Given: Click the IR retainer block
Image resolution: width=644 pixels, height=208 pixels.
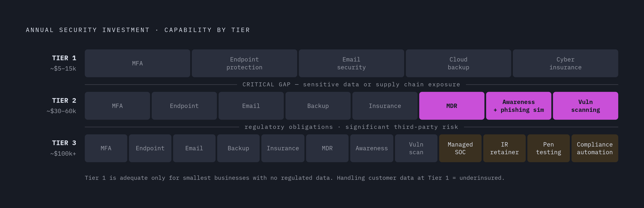Looking at the screenshot, I should (x=504, y=148).
